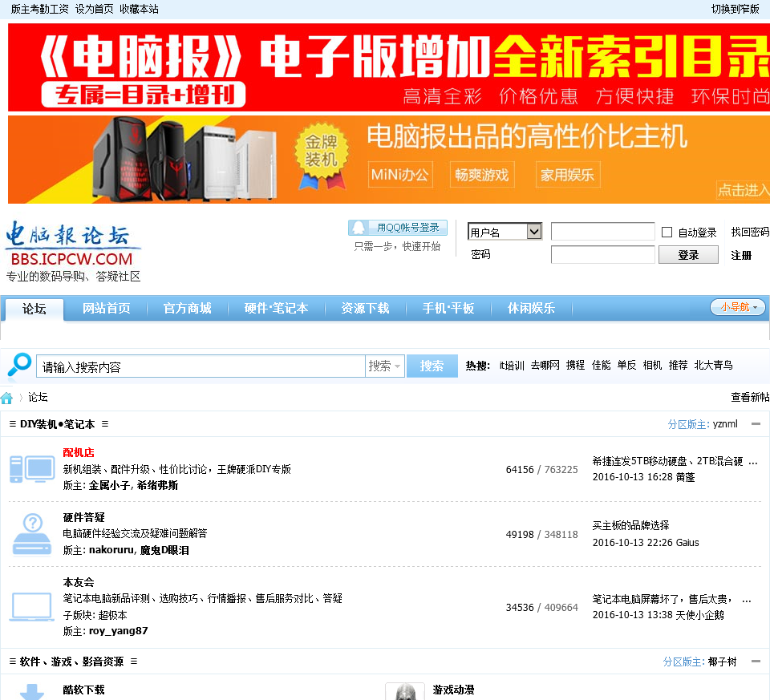Go to 网站首页 in the navigation

pyautogui.click(x=107, y=308)
